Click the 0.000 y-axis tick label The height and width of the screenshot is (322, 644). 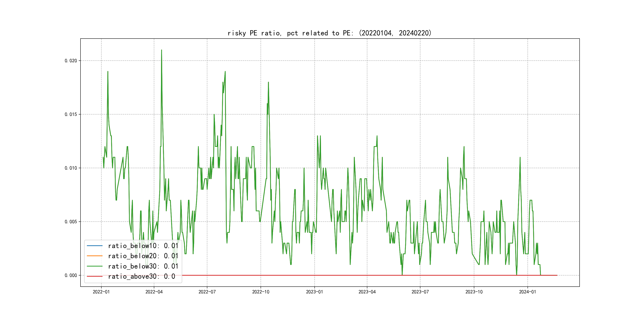71,275
